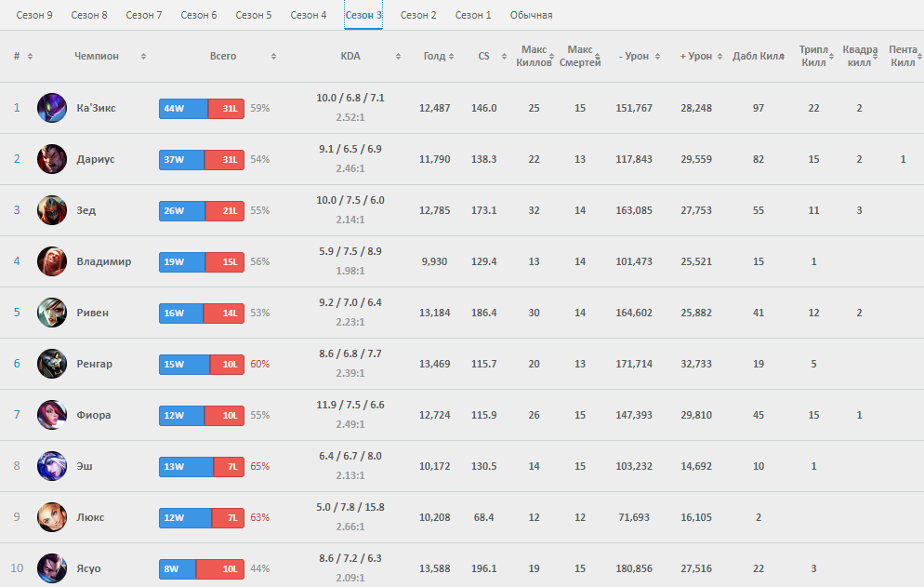Click Владимир gold value 9,930
924x587 pixels.
click(434, 261)
